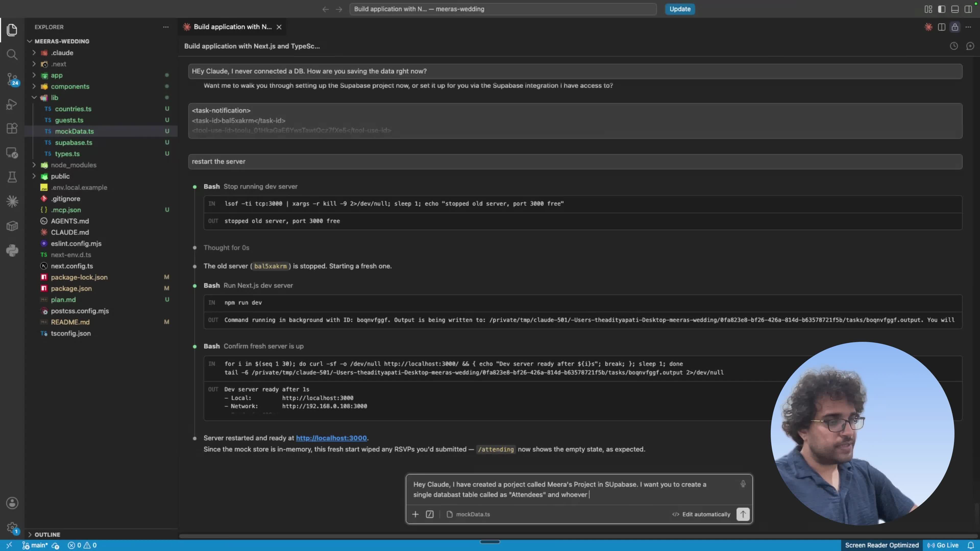Viewport: 980px width, 551px height.
Task: Open Run and Debug view
Action: tap(12, 104)
